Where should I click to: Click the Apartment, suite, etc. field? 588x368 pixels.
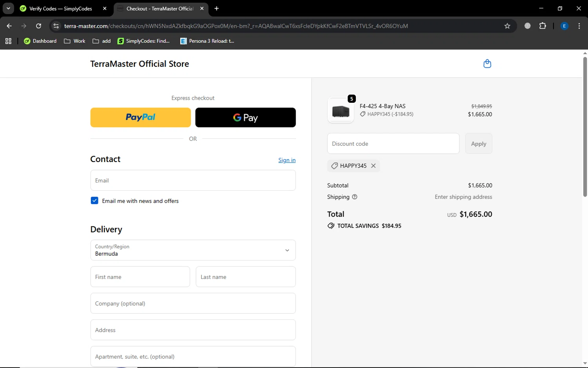tap(193, 356)
